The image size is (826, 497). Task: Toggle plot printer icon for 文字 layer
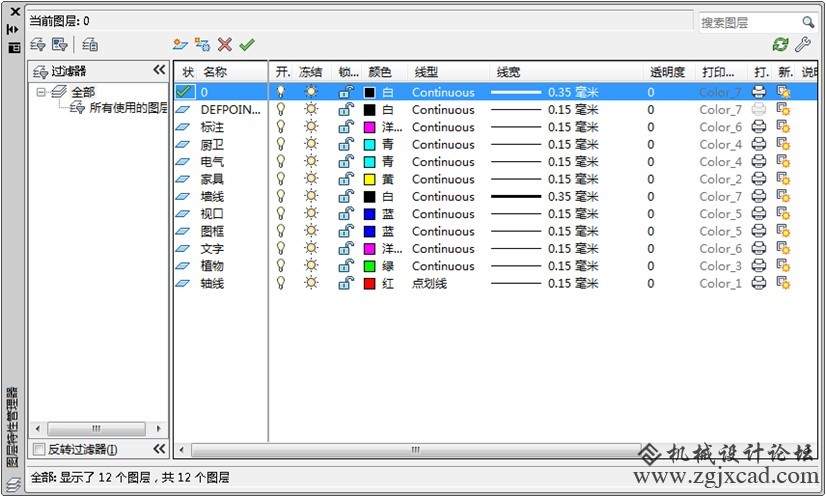(x=759, y=249)
